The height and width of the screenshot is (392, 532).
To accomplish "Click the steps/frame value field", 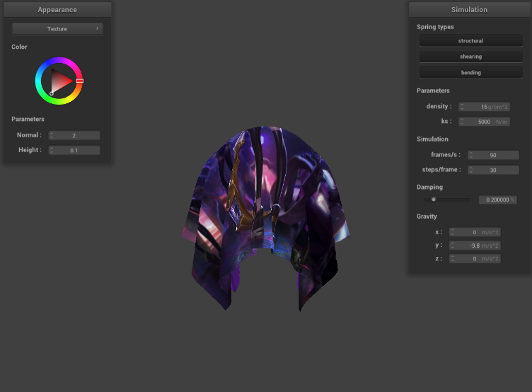I will point(493,170).
